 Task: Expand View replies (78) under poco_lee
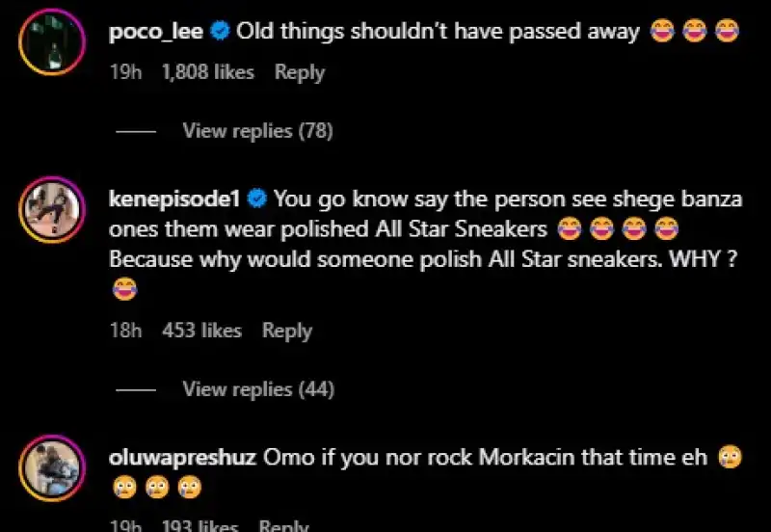[257, 131]
